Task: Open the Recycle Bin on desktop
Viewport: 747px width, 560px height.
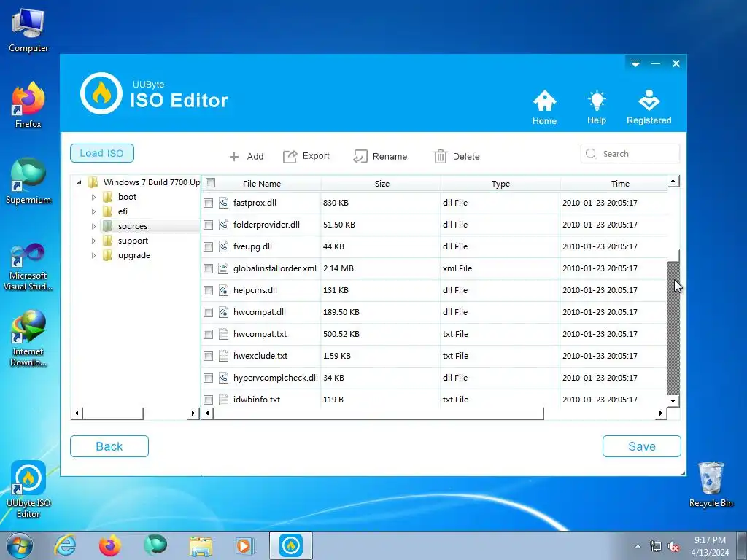Action: [x=711, y=485]
